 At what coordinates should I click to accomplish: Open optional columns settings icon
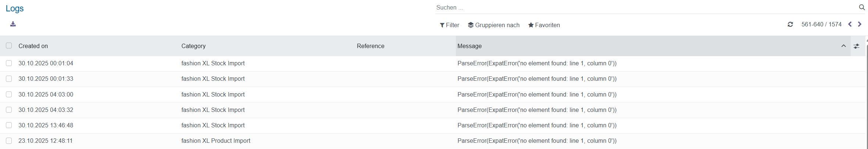[857, 46]
